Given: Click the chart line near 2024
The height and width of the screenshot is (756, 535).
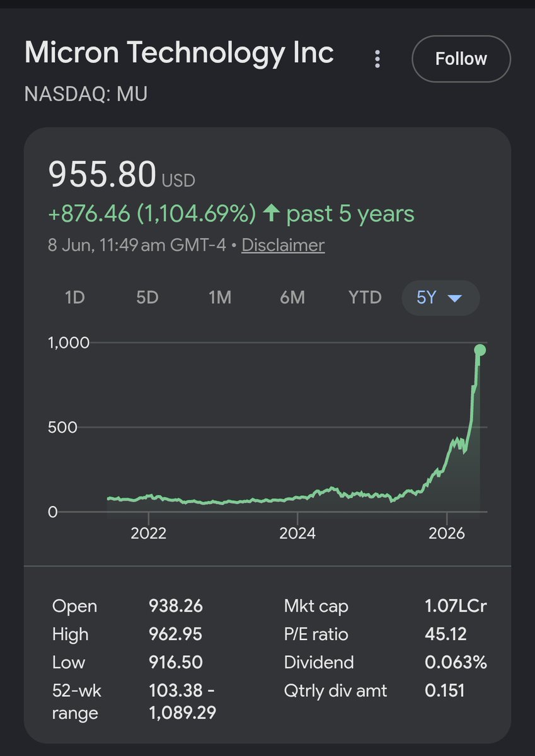Looking at the screenshot, I should click(297, 498).
